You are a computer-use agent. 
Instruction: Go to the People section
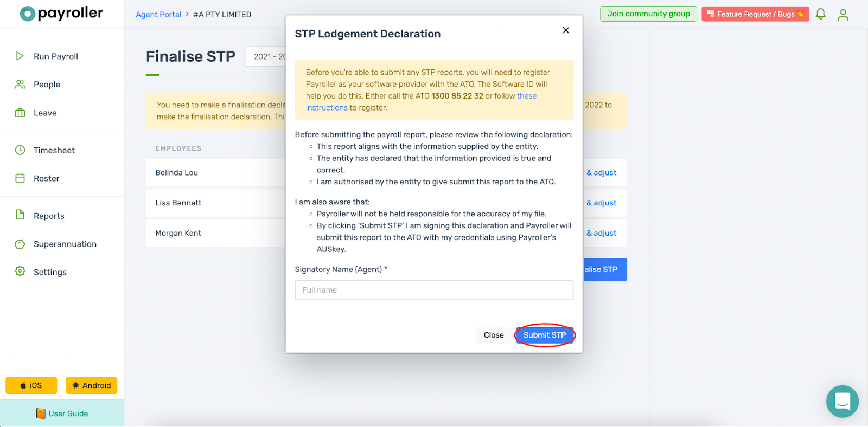coord(47,85)
